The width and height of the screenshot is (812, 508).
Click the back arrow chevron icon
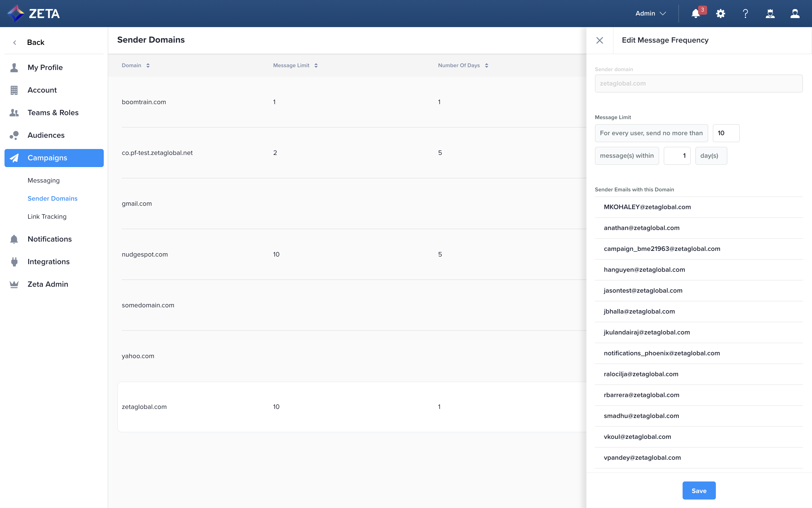click(14, 42)
